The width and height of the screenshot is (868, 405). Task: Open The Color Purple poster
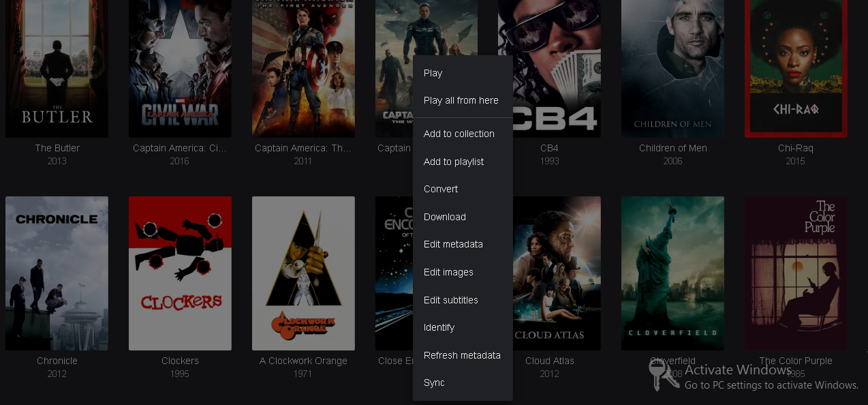[796, 273]
